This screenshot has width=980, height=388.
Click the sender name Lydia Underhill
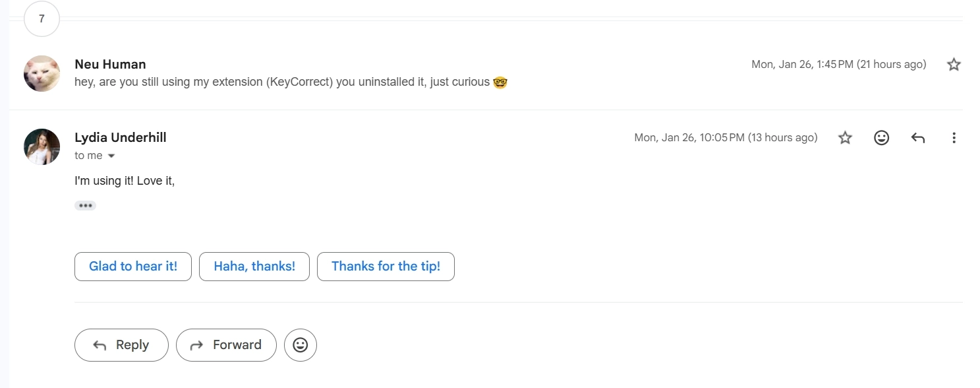[121, 137]
